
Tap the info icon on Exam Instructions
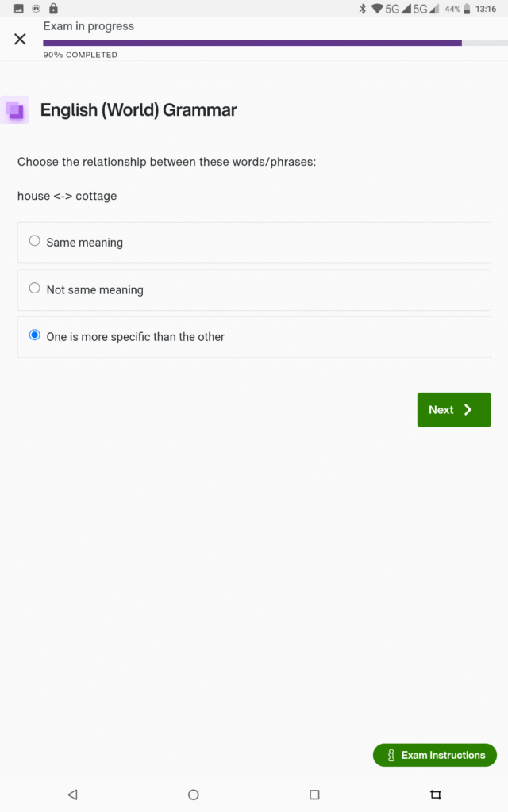(x=391, y=756)
